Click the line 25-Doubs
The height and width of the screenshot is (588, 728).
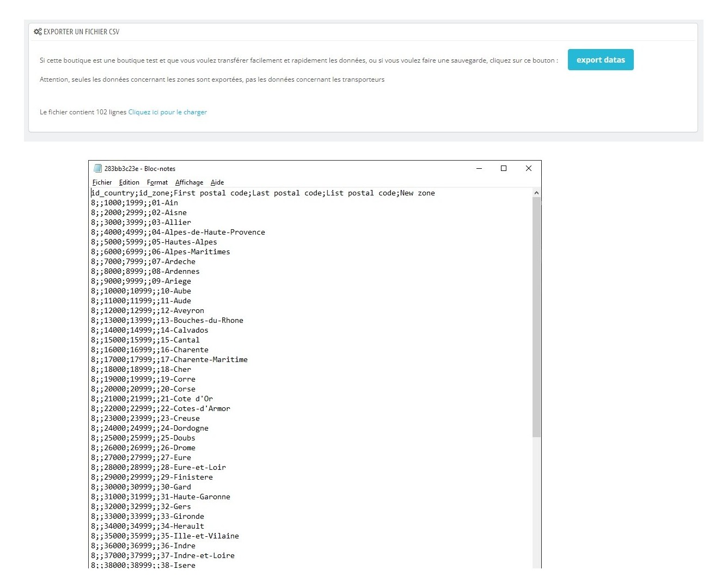143,438
